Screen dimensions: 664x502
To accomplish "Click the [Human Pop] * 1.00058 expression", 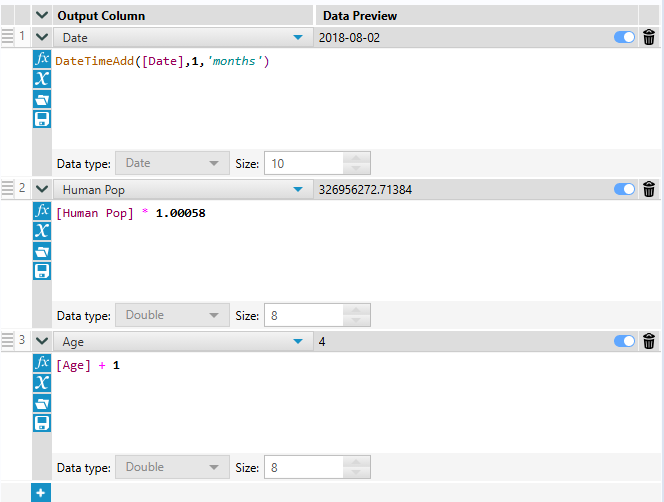I will (x=130, y=213).
